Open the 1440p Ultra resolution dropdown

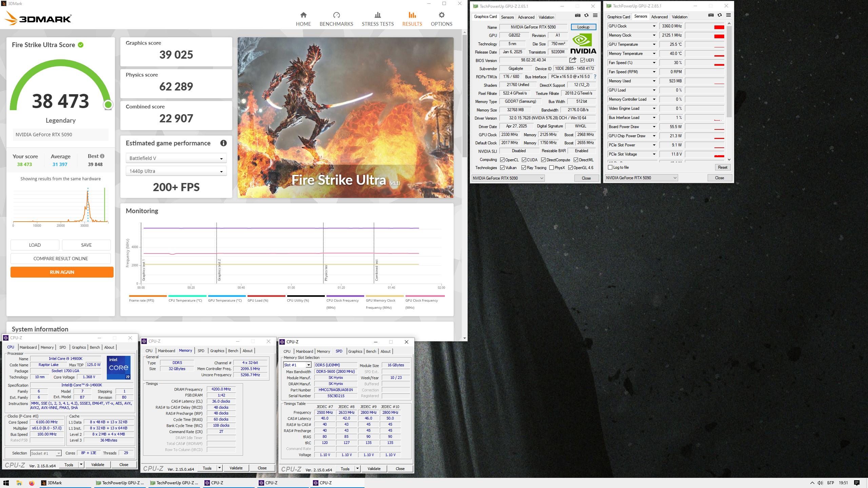pyautogui.click(x=176, y=171)
